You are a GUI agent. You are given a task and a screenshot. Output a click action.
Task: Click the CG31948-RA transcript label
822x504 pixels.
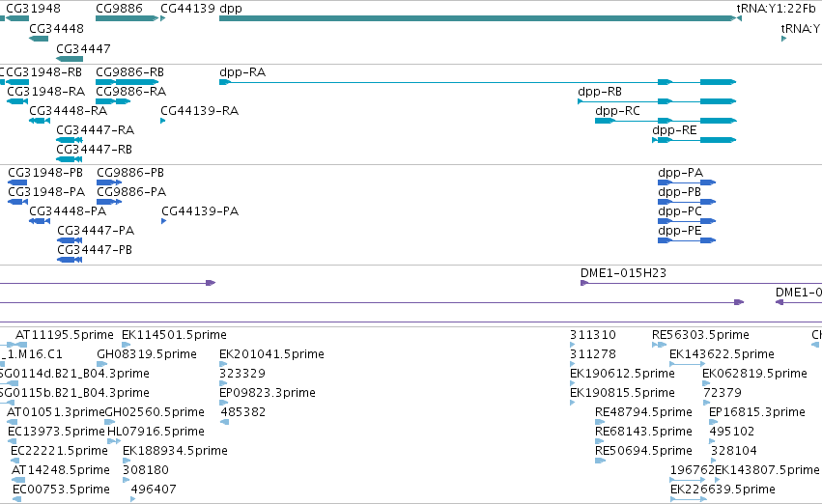pyautogui.click(x=45, y=92)
